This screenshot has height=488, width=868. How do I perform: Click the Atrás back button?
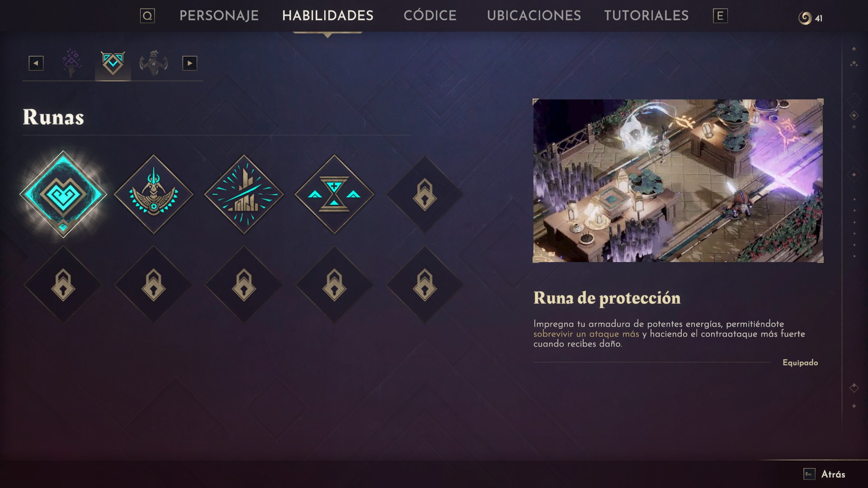825,474
